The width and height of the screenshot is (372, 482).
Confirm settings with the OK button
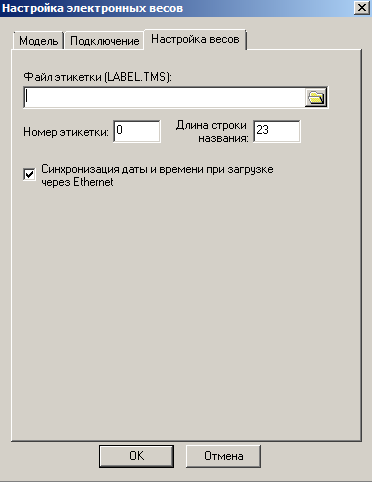point(136,456)
